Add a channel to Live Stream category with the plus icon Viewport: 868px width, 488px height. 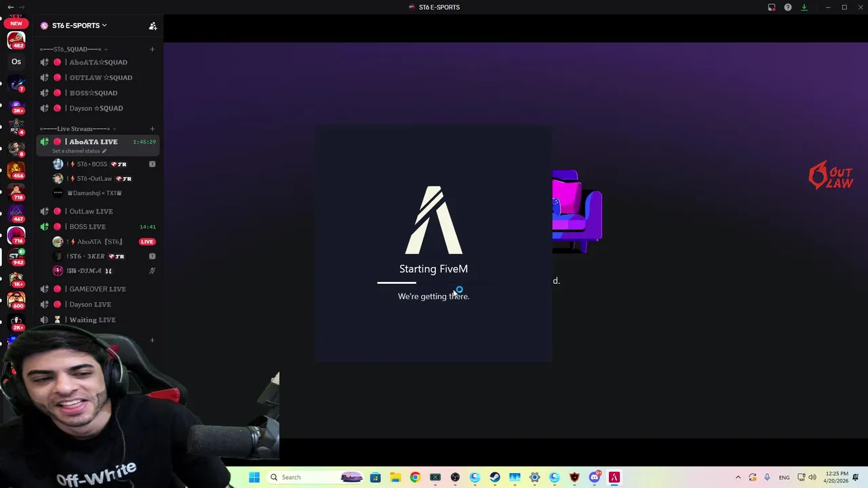tap(152, 129)
